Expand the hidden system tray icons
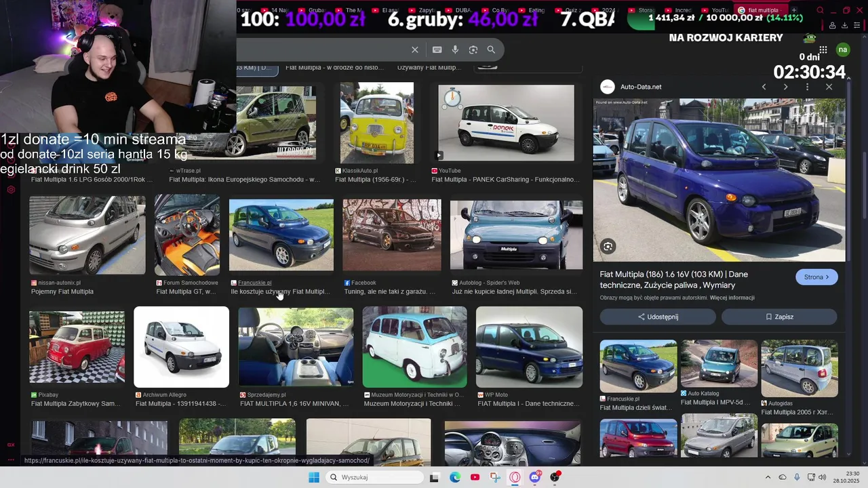Image resolution: width=868 pixels, height=488 pixels. click(x=768, y=477)
